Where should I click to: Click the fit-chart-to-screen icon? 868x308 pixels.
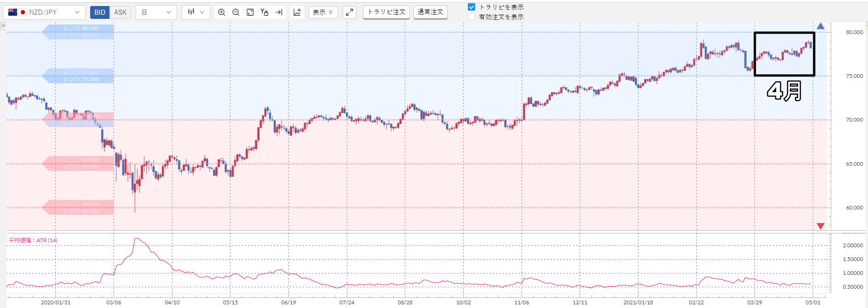(250, 12)
